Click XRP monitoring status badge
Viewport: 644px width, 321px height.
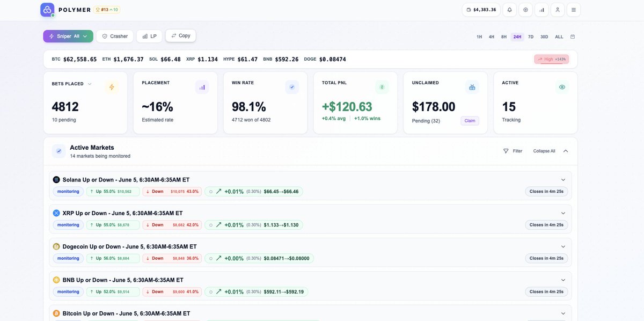68,225
